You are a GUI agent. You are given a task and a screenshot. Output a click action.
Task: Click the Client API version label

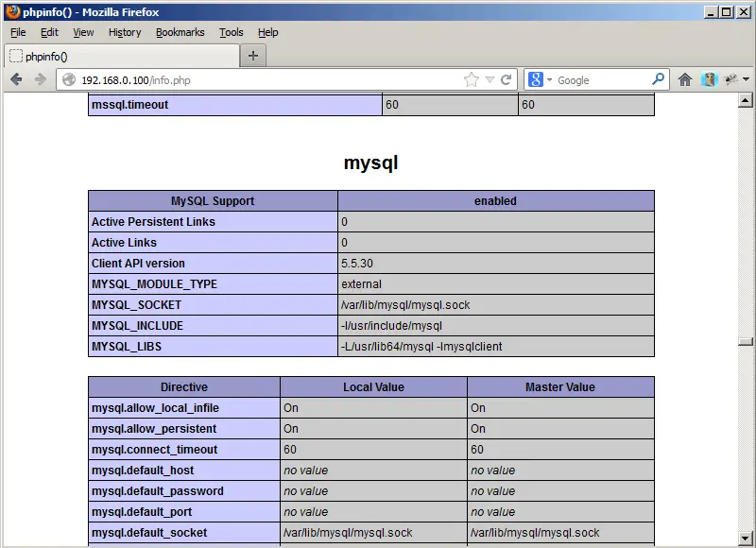[138, 264]
